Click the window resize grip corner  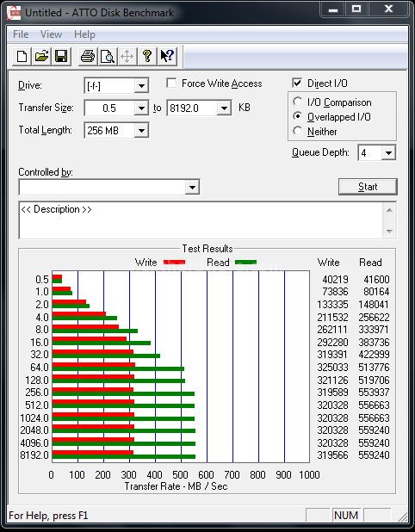tap(403, 517)
